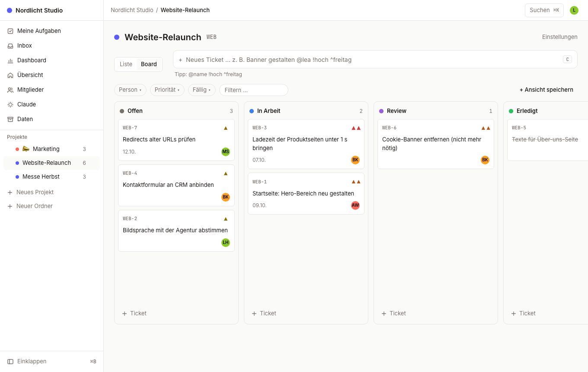This screenshot has width=588, height=372.
Task: Switch to the Board view
Action: (149, 64)
